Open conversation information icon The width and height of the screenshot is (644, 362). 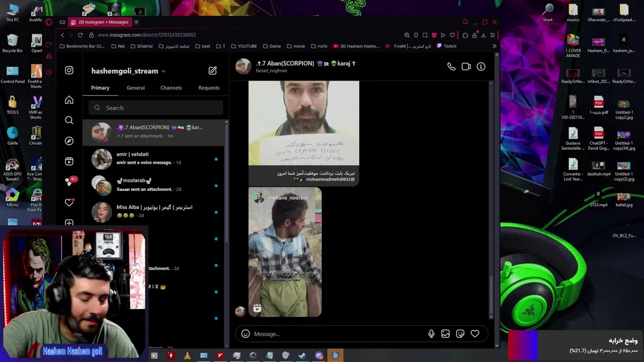481,66
